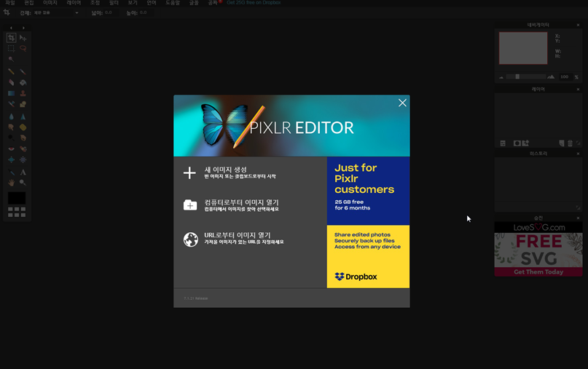Open the 레이어 (Layer) menu

tap(74, 3)
